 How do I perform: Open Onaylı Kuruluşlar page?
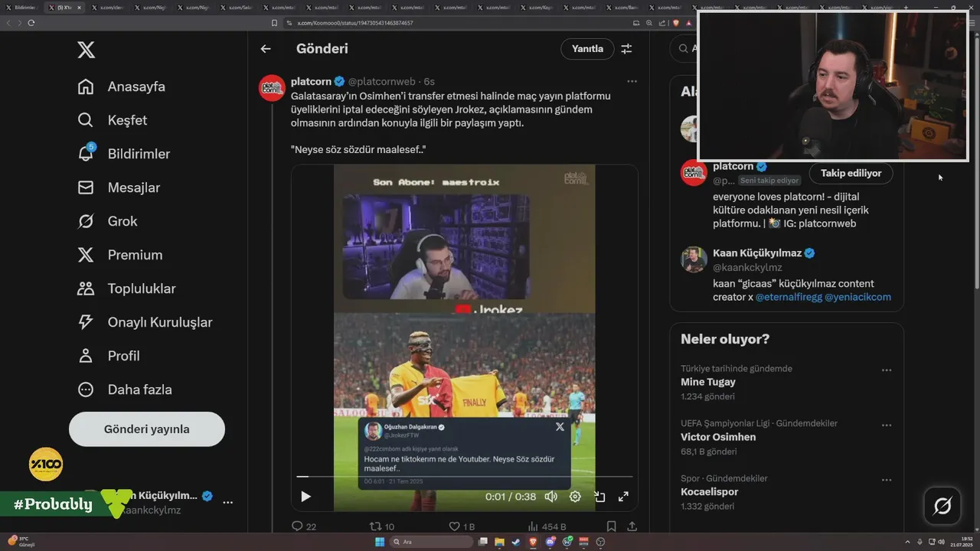tap(145, 322)
